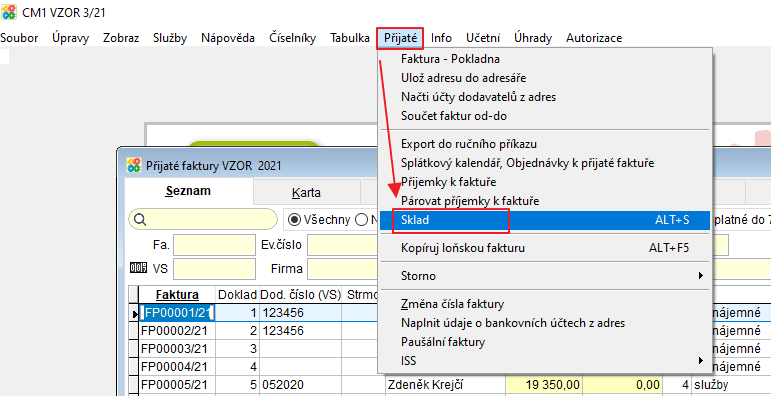
Task: Sort by the Faktura column header
Action: (177, 294)
